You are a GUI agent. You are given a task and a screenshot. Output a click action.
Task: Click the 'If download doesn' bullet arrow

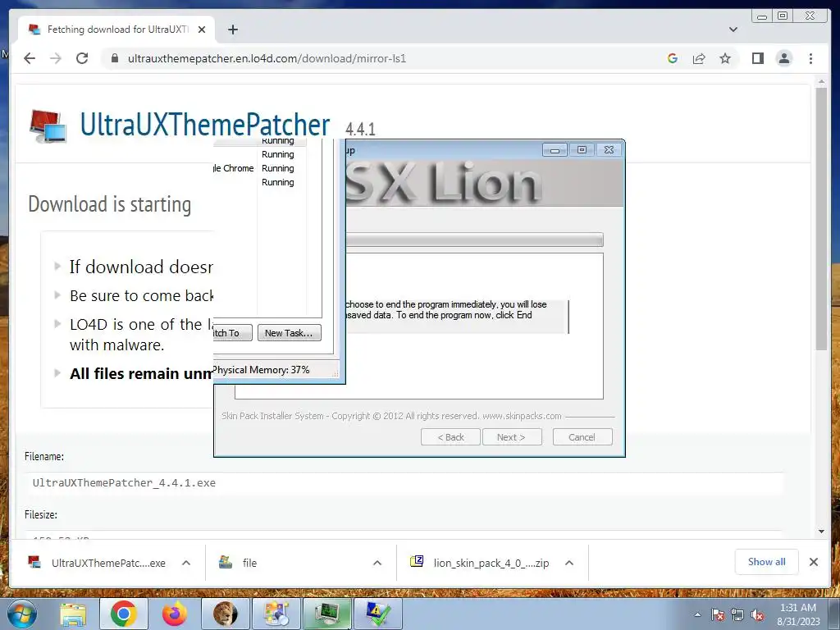coord(57,266)
